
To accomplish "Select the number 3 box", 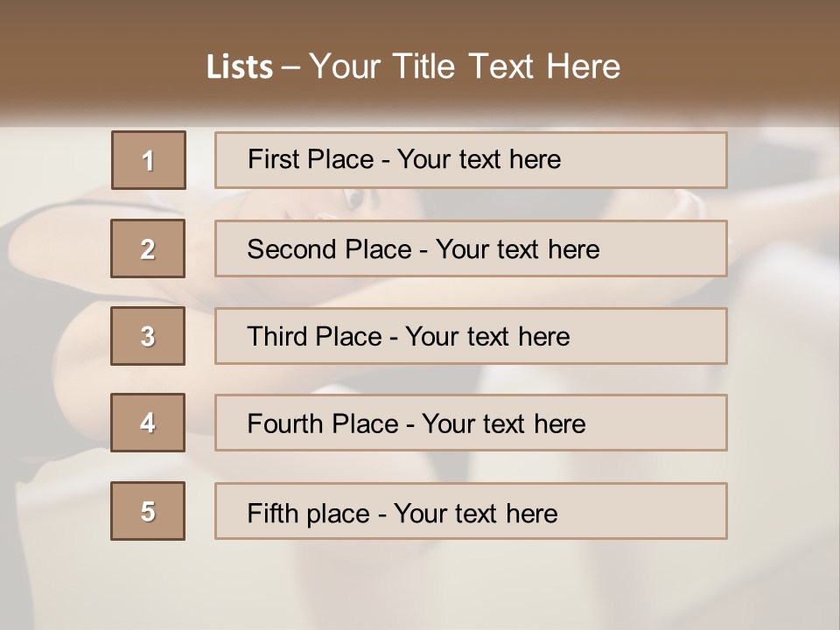I will coord(148,336).
